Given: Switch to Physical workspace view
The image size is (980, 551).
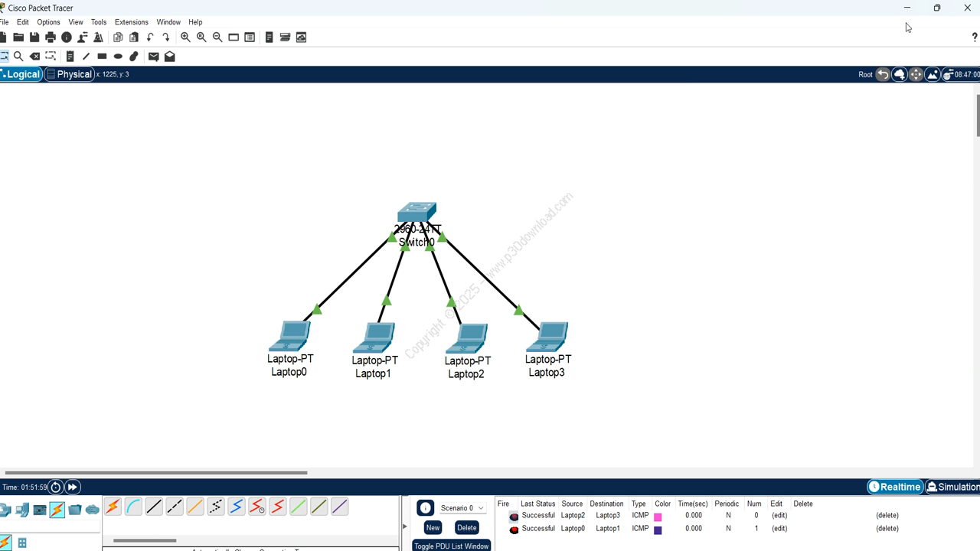Looking at the screenshot, I should [70, 74].
